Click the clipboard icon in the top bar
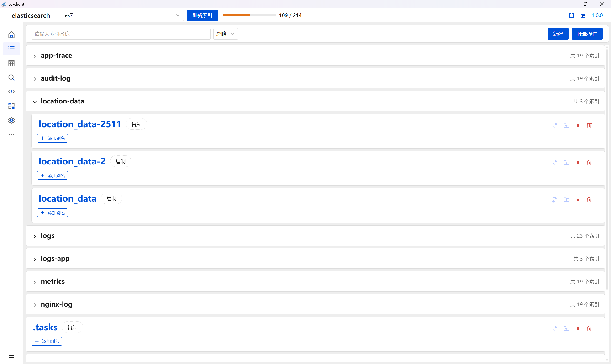The image size is (611, 364). coord(571,15)
